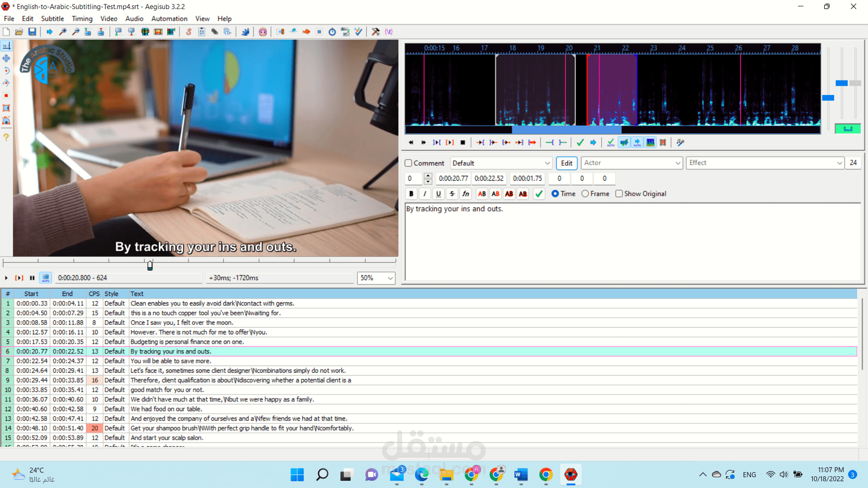The width and height of the screenshot is (868, 488).
Task: Open the 50% video zoom dropdown
Action: [390, 278]
